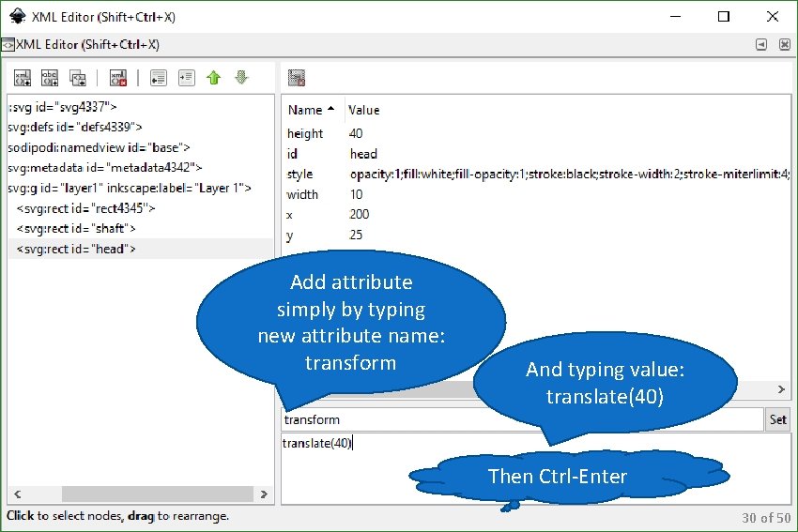Click the Indent node icon
The image size is (798, 532).
[x=186, y=78]
